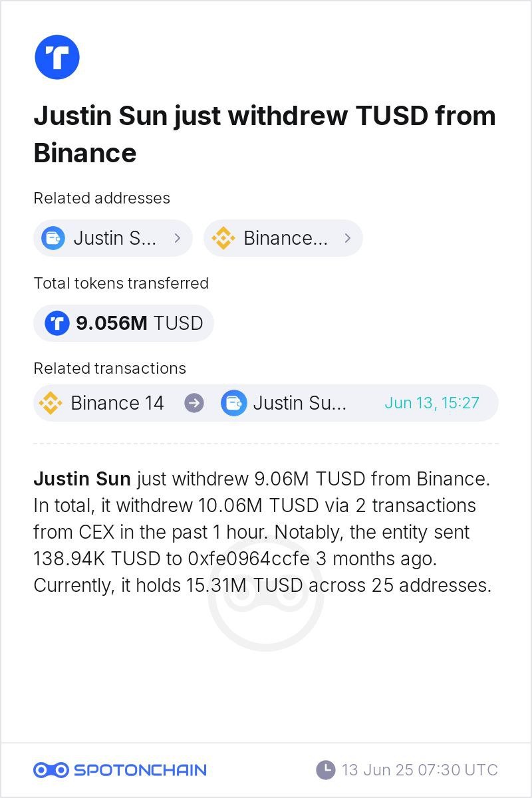Viewport: 532px width, 798px height.
Task: Click the Justin Sun wallet icon under Related addresses
Action: (x=53, y=238)
